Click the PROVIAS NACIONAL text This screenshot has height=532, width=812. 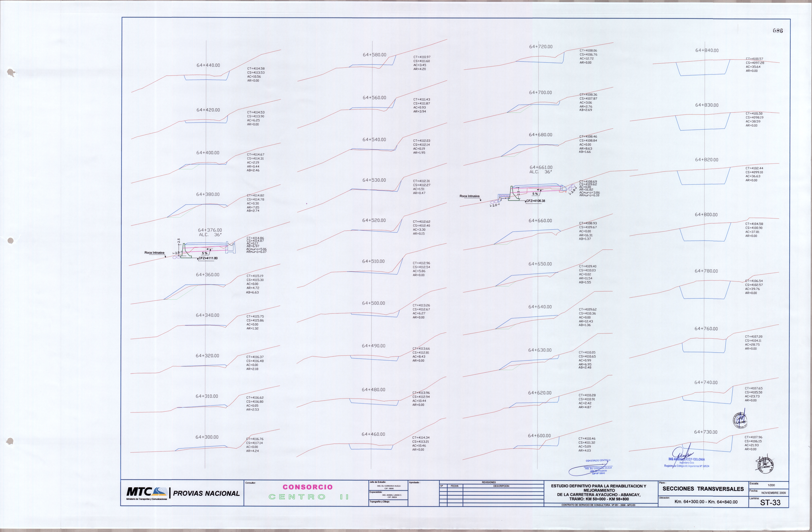(x=206, y=493)
